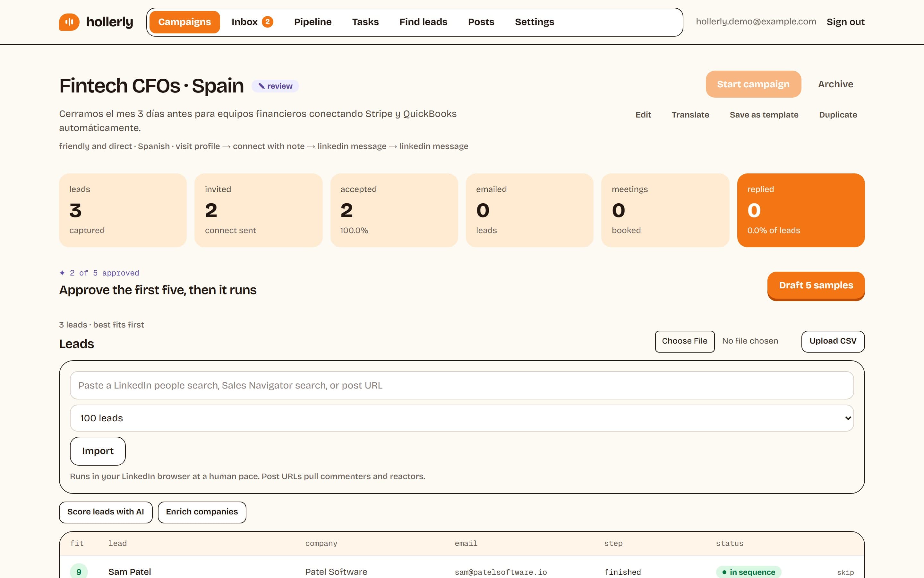The width and height of the screenshot is (924, 578).
Task: Select the accepted stat card
Action: click(394, 210)
